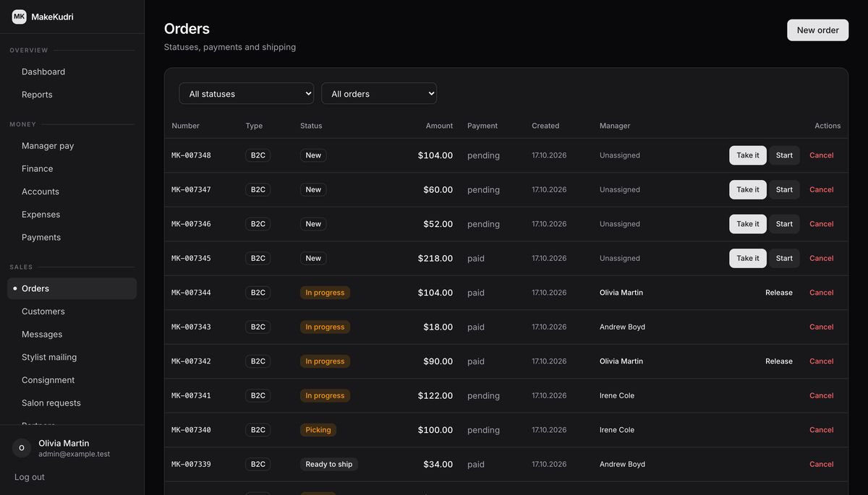This screenshot has height=495, width=868.
Task: Open the Accounts page
Action: (72, 191)
